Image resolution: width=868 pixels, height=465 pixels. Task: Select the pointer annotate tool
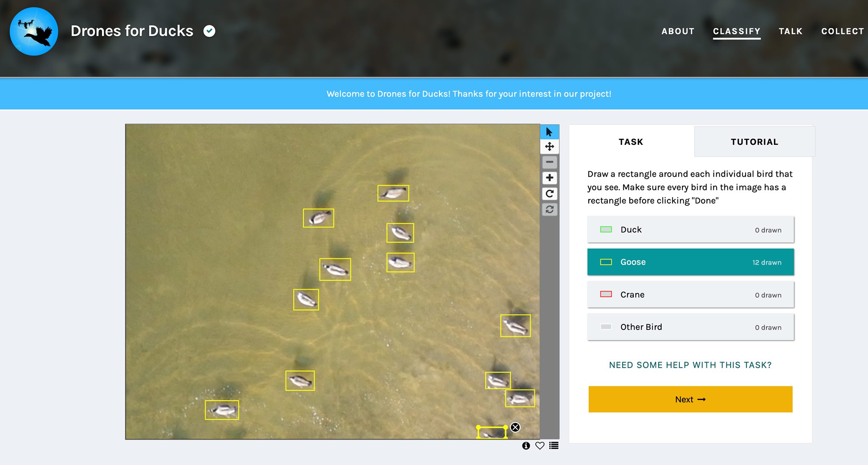549,132
